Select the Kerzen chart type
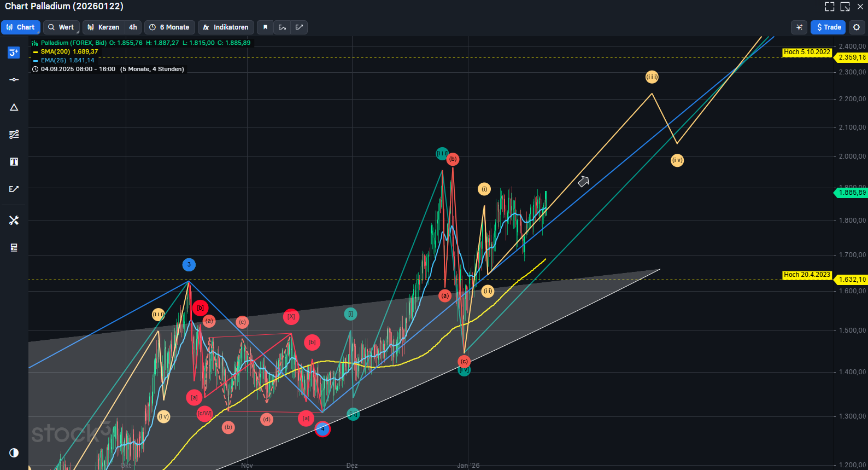This screenshot has width=868, height=470. pos(103,27)
